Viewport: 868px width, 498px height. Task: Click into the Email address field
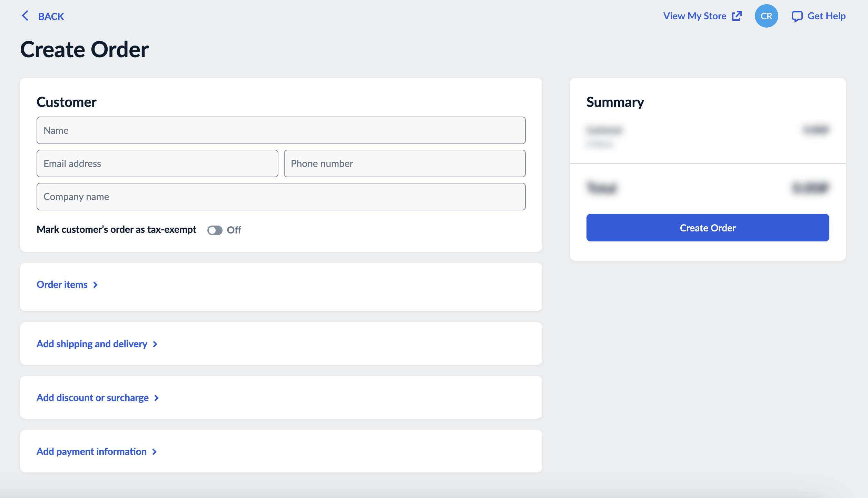point(157,163)
